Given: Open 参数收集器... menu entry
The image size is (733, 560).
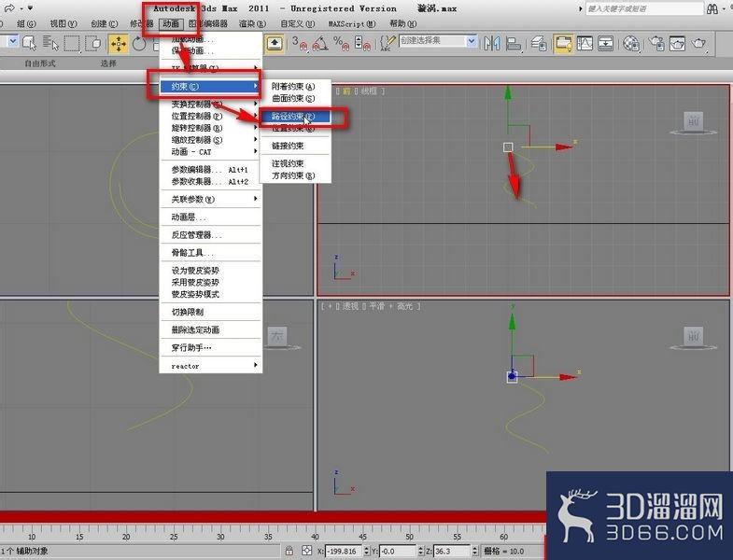Looking at the screenshot, I should point(210,181).
